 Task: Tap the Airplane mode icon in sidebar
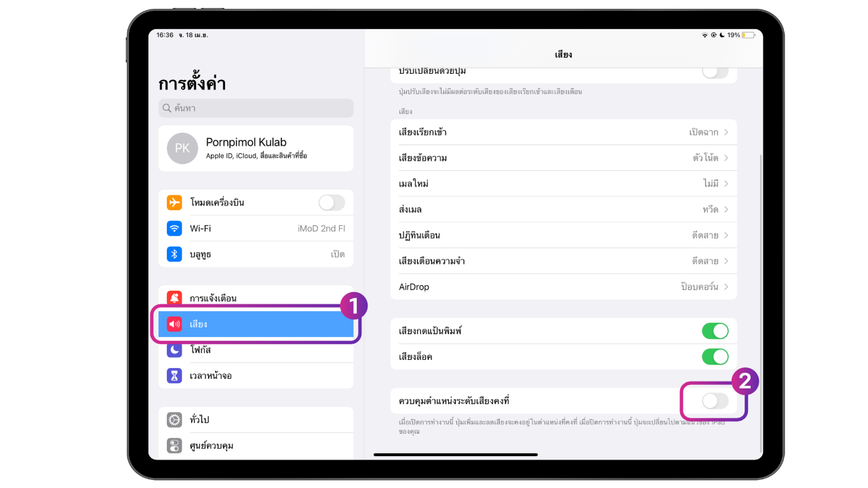174,203
